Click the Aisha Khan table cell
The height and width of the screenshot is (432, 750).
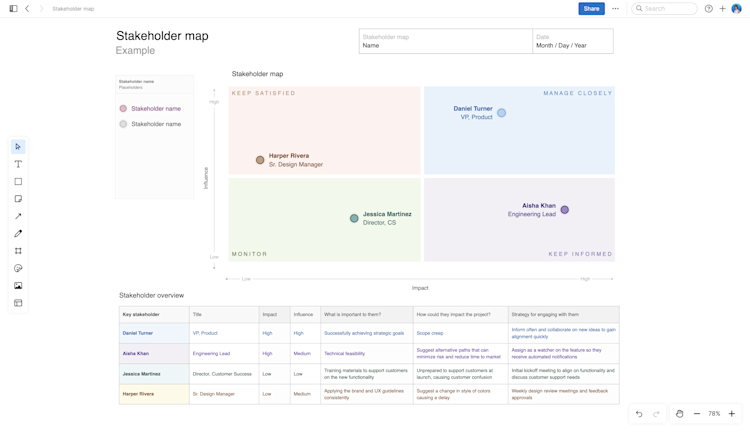[154, 354]
